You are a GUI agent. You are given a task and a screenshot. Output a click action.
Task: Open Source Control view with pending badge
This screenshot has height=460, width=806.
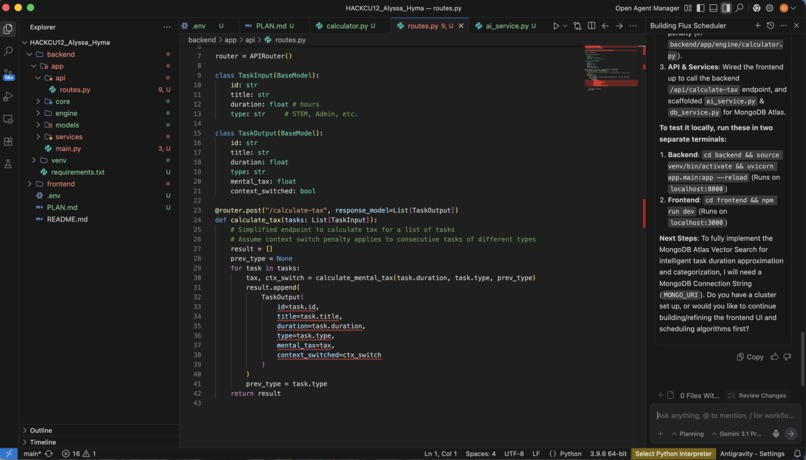[x=8, y=74]
